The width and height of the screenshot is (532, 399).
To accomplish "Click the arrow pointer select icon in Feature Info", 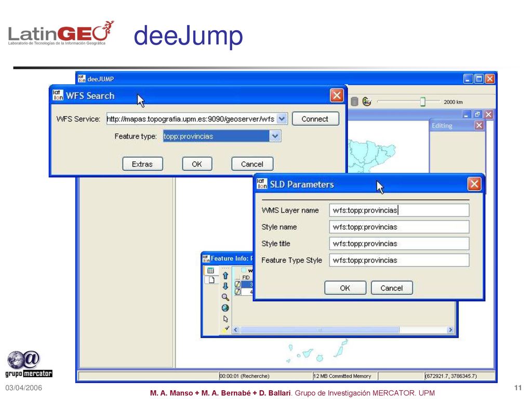I will click(225, 319).
